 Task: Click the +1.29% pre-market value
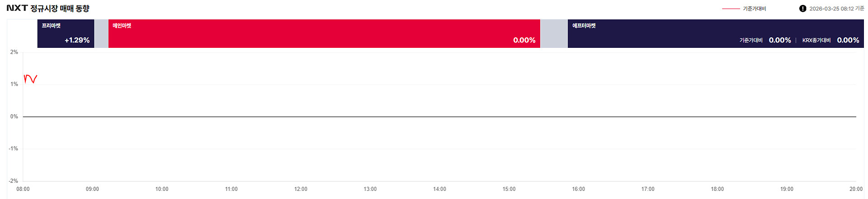coord(77,40)
